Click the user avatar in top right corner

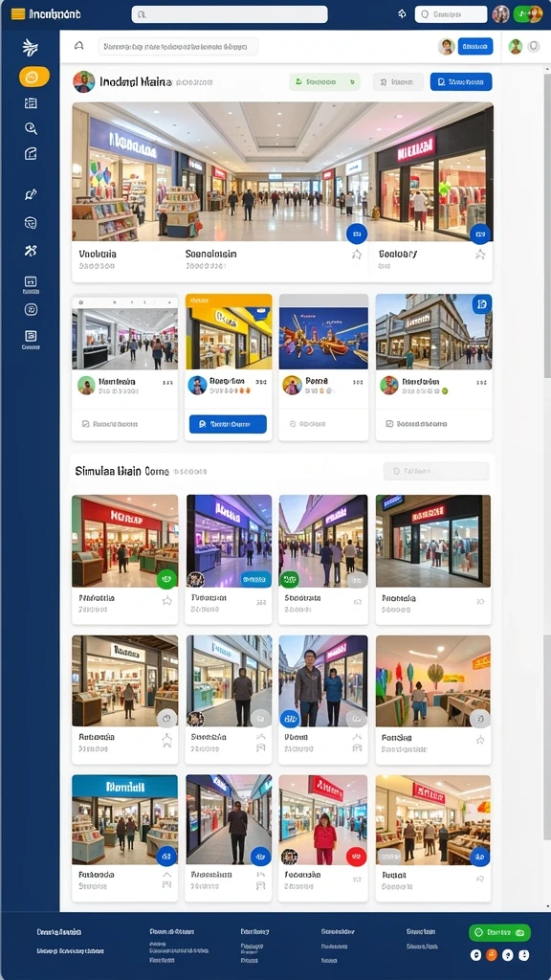500,13
